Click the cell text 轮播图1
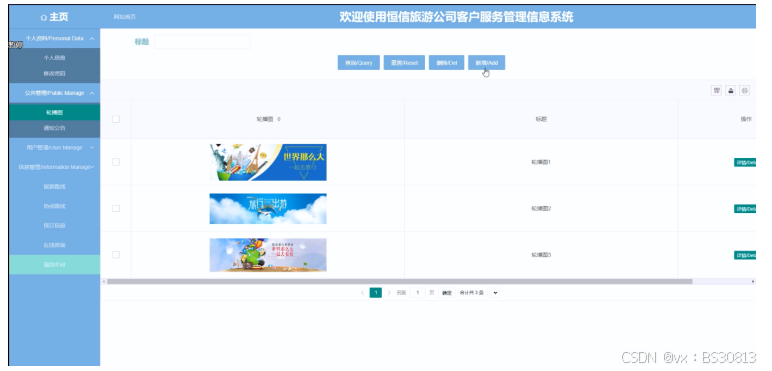 541,162
